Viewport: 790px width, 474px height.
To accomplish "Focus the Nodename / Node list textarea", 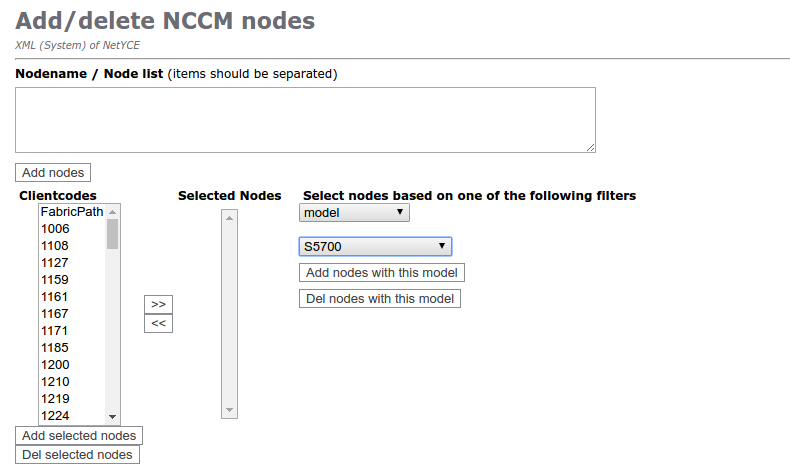I will [305, 120].
